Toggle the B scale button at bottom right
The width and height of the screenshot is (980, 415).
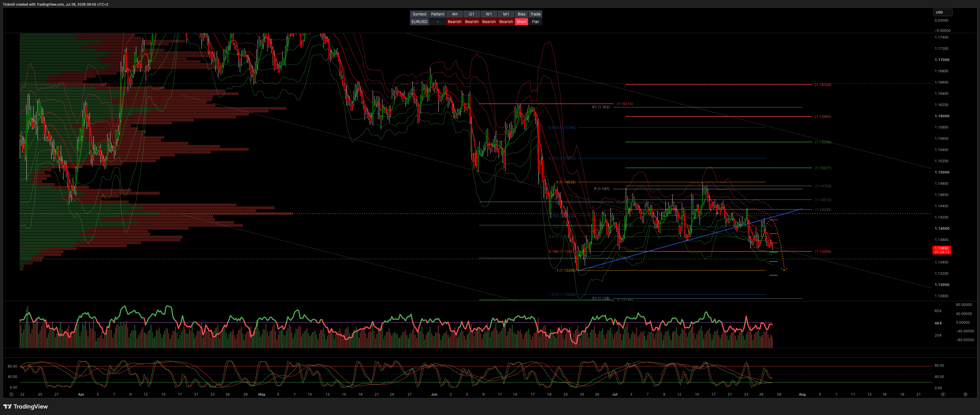[x=965, y=394]
